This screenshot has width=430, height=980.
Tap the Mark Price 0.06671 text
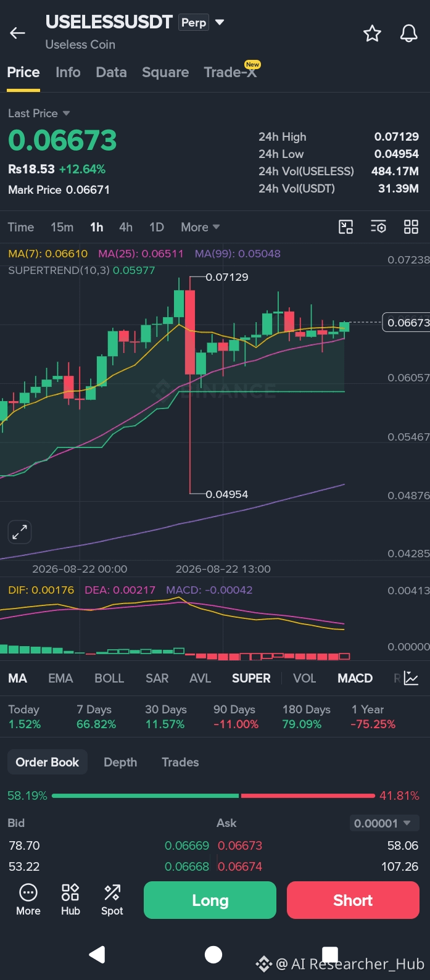(x=59, y=190)
